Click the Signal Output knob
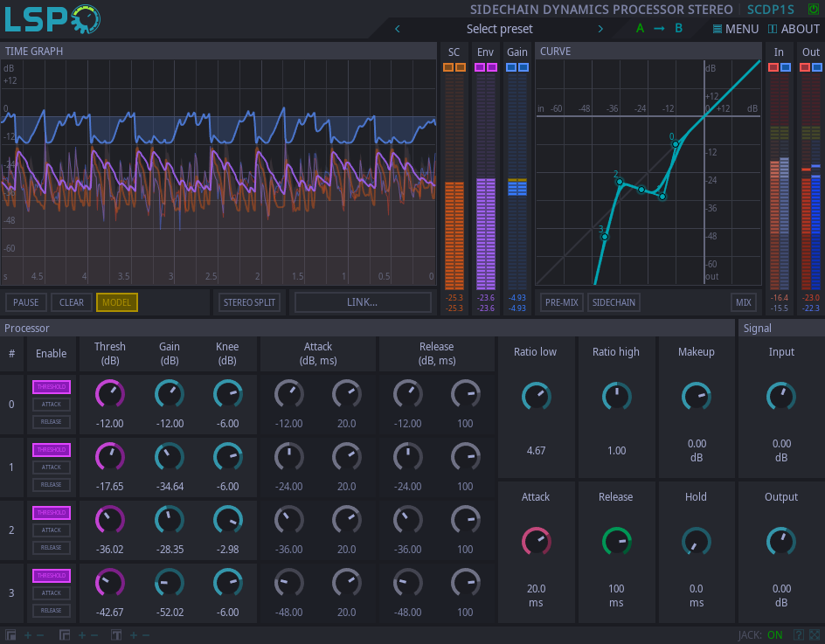Viewport: 825px width, 644px height. pyautogui.click(x=781, y=542)
